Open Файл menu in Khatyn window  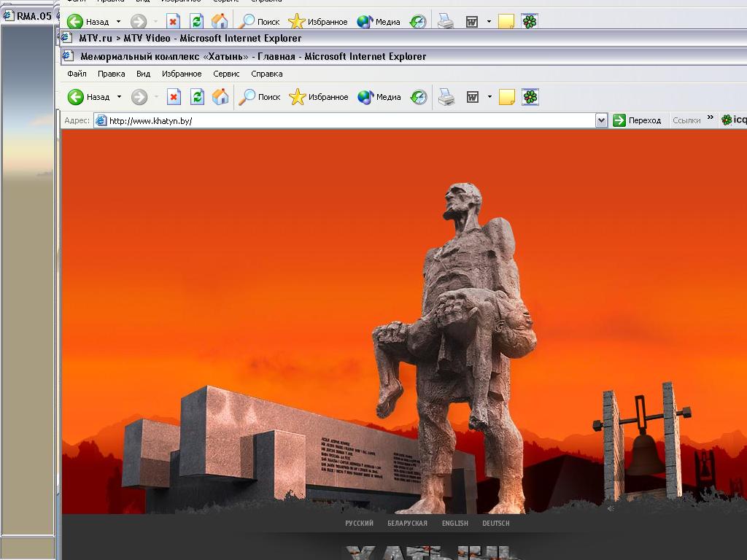[77, 74]
